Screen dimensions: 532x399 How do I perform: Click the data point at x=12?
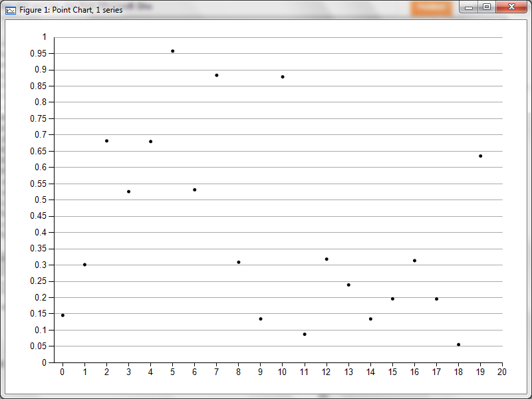point(327,259)
